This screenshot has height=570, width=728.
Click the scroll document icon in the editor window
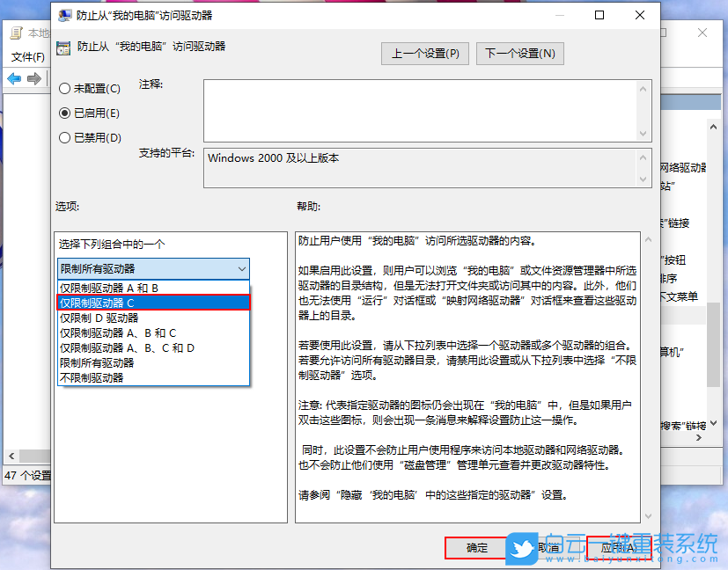(x=16, y=33)
